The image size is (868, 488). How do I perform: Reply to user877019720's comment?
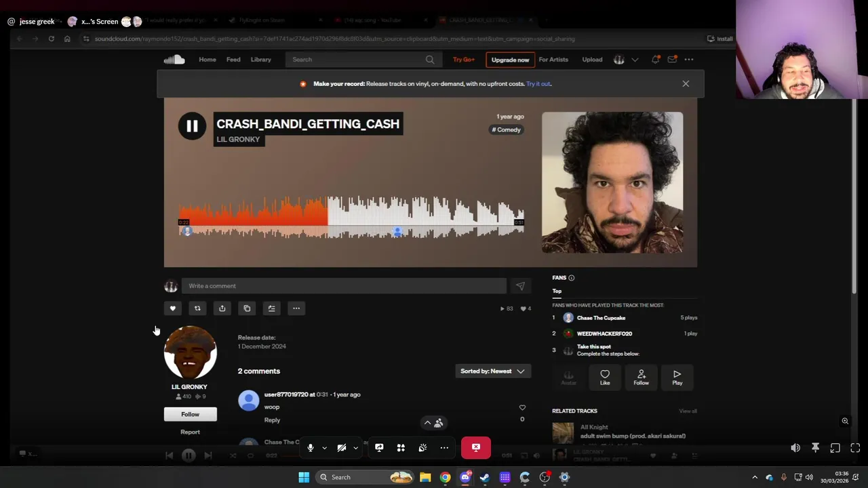click(x=272, y=420)
